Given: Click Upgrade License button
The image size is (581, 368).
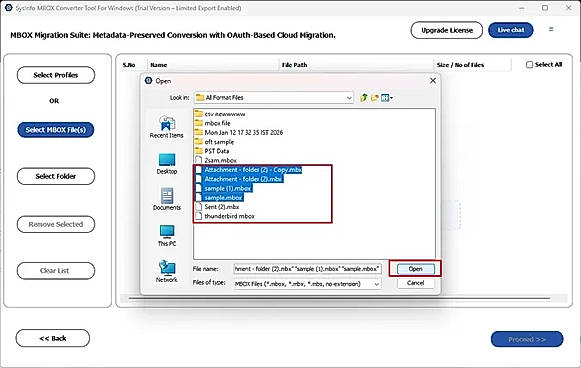Looking at the screenshot, I should coord(446,30).
